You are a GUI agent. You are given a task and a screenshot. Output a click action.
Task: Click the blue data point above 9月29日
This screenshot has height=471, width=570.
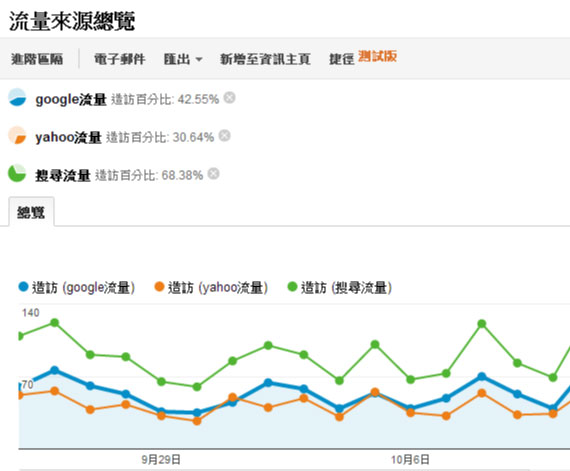(161, 412)
